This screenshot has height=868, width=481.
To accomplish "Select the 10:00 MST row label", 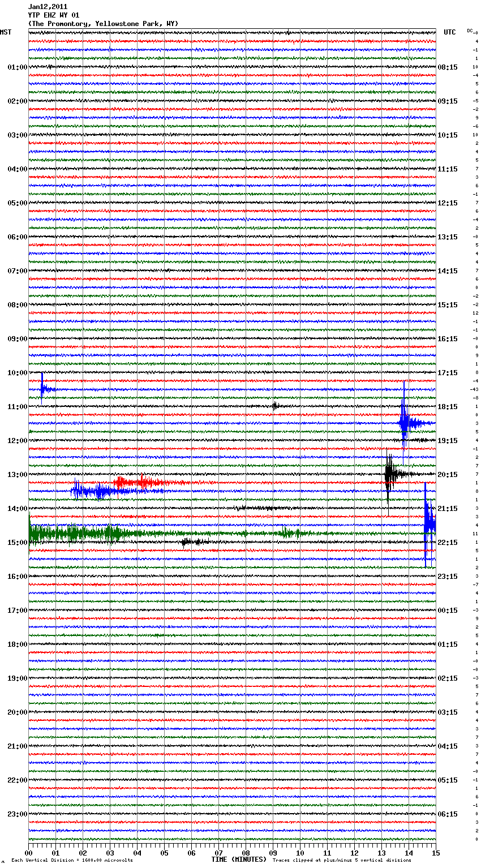I will (17, 373).
